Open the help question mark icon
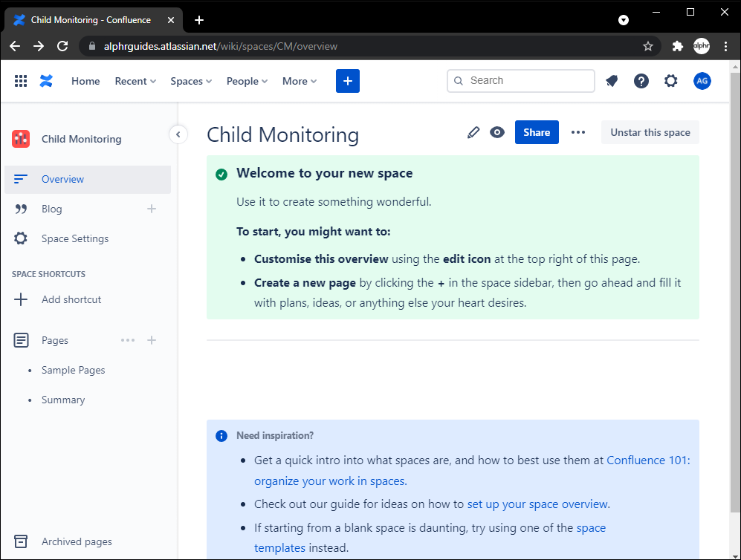This screenshot has height=560, width=741. pyautogui.click(x=641, y=81)
